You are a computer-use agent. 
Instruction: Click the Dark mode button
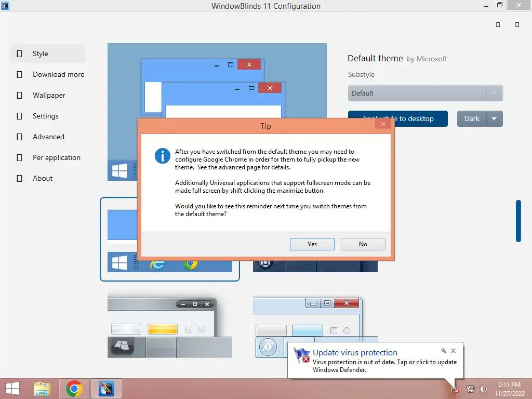click(x=472, y=119)
